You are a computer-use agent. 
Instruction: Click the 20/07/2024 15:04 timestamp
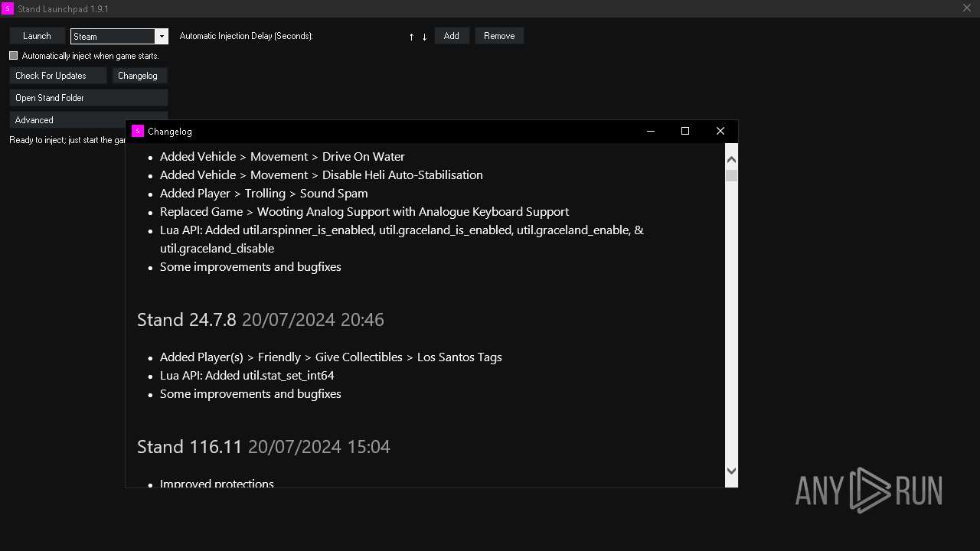pos(319,447)
